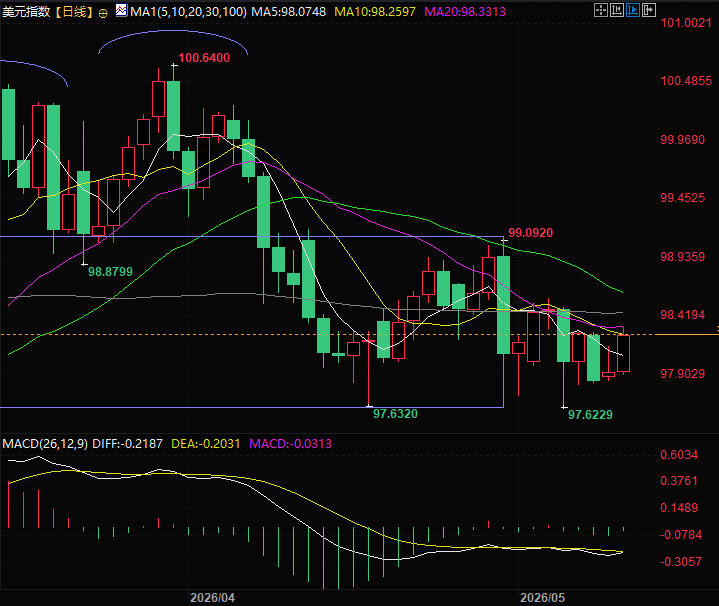The width and height of the screenshot is (719, 606).
Task: Click the 99.0920 price label
Action: [x=531, y=233]
